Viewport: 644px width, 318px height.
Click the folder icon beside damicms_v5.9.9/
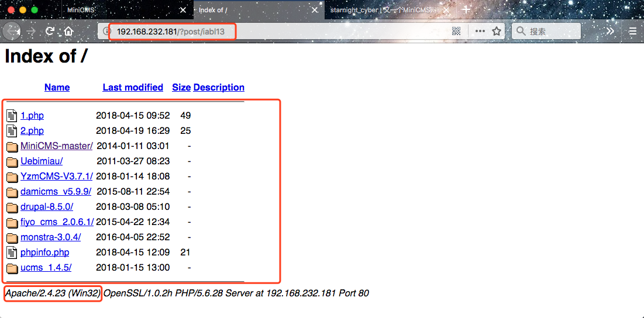coord(12,192)
